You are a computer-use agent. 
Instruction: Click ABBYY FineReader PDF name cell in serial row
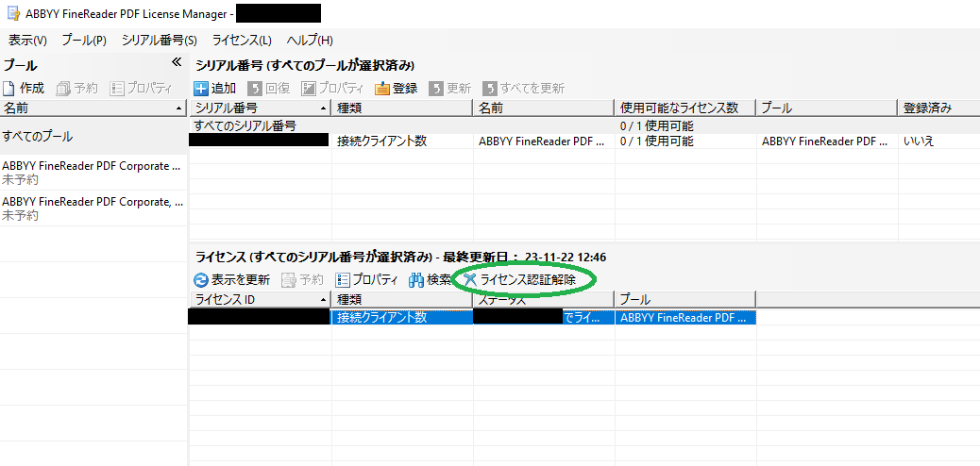[543, 141]
